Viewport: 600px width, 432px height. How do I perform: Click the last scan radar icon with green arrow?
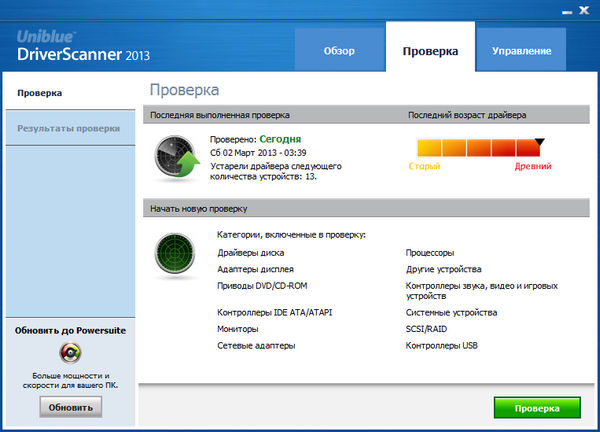[178, 155]
